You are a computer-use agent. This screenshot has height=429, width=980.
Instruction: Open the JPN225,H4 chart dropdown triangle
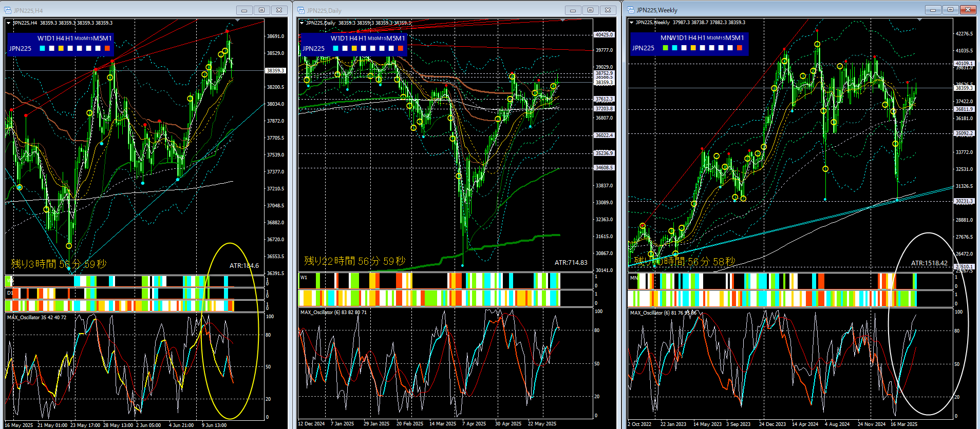point(8,23)
